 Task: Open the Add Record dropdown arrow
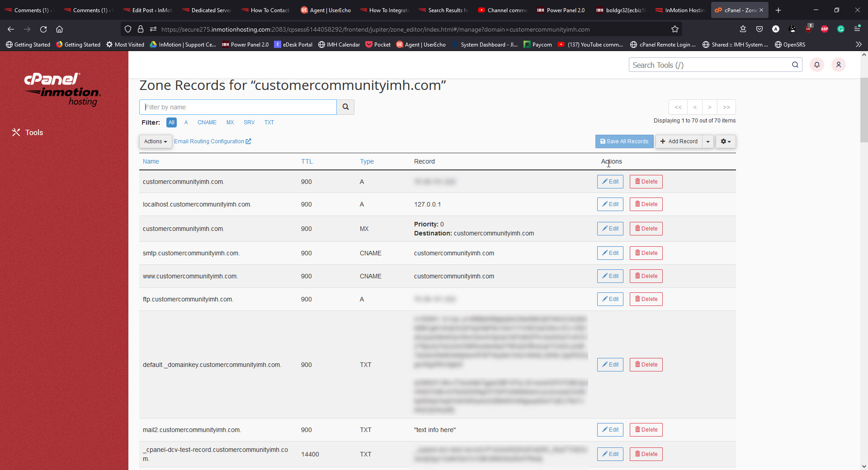pyautogui.click(x=708, y=141)
